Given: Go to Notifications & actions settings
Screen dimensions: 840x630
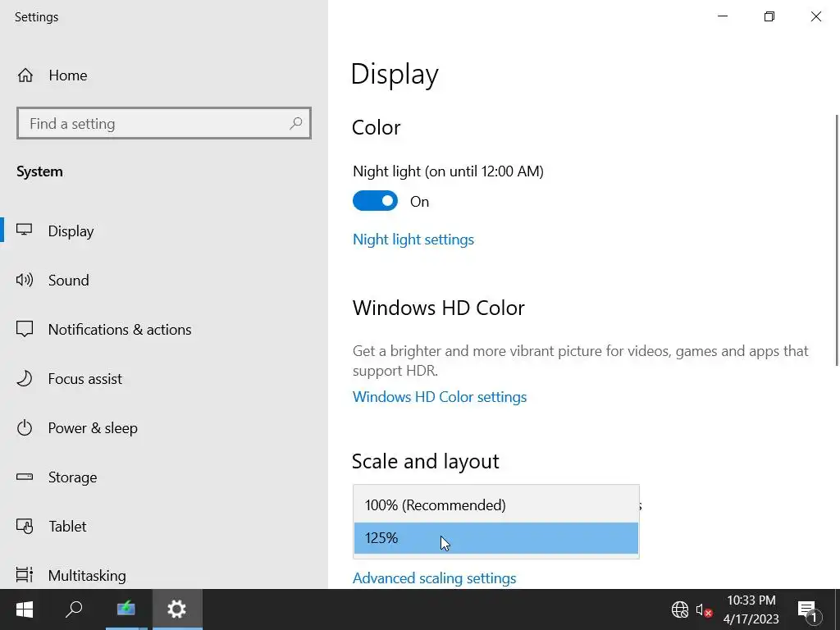Looking at the screenshot, I should coord(164,330).
